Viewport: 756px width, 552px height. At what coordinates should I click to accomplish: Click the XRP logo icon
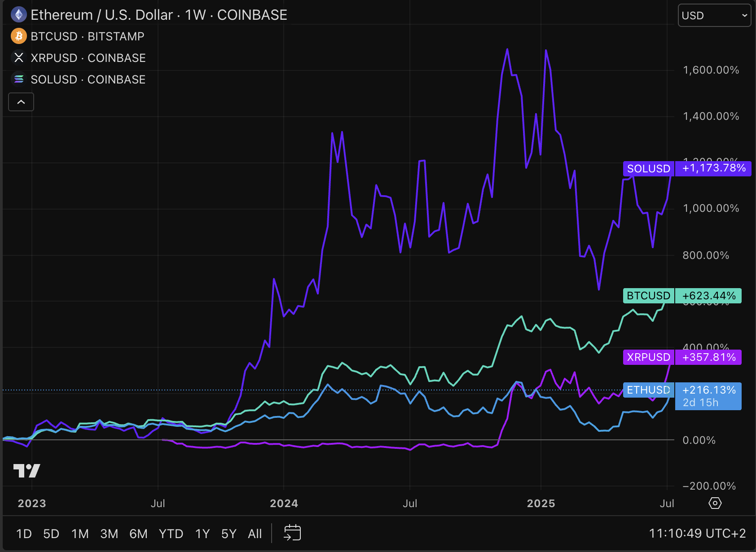pyautogui.click(x=18, y=58)
